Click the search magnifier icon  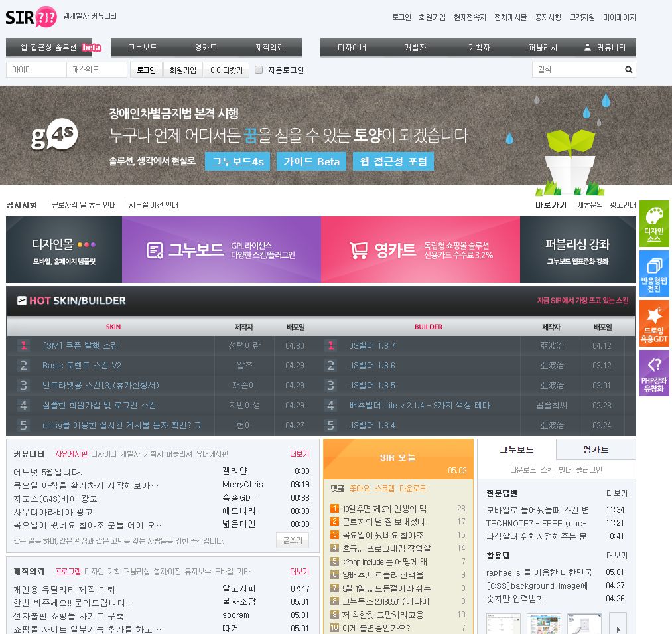coord(628,70)
